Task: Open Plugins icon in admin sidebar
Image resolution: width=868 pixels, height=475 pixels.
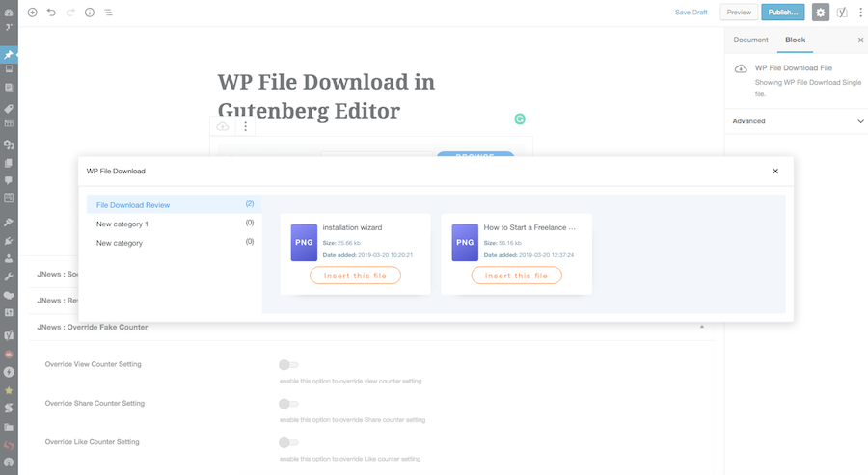Action: click(x=9, y=241)
